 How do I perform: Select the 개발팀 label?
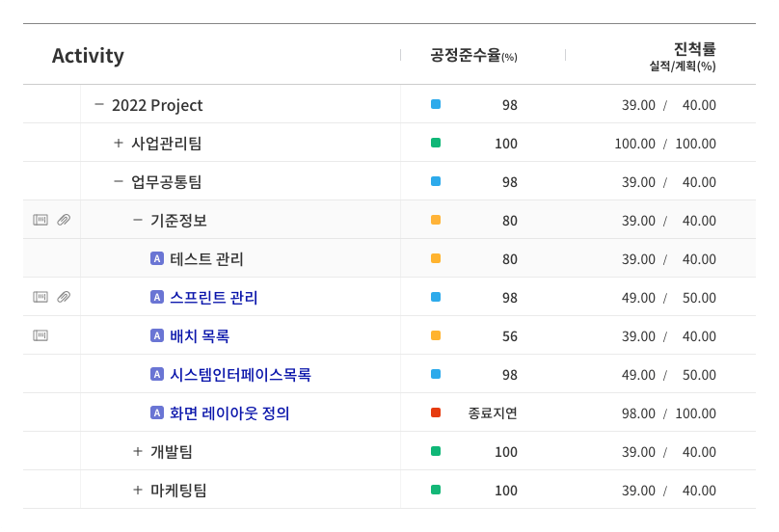(x=172, y=452)
